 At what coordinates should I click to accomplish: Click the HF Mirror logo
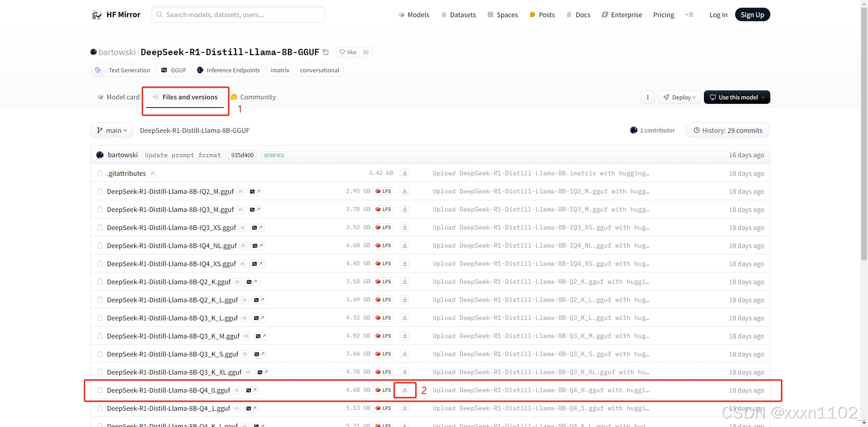[116, 14]
